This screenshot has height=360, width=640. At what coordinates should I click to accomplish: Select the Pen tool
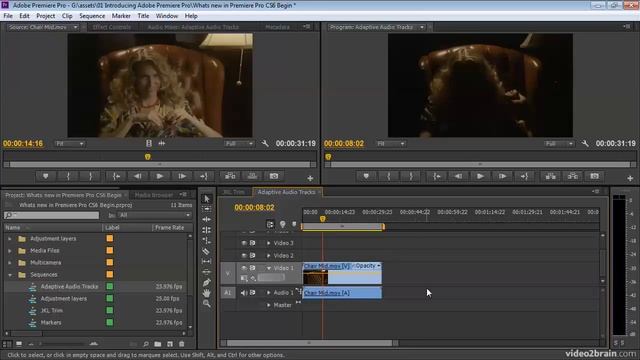coord(207,282)
